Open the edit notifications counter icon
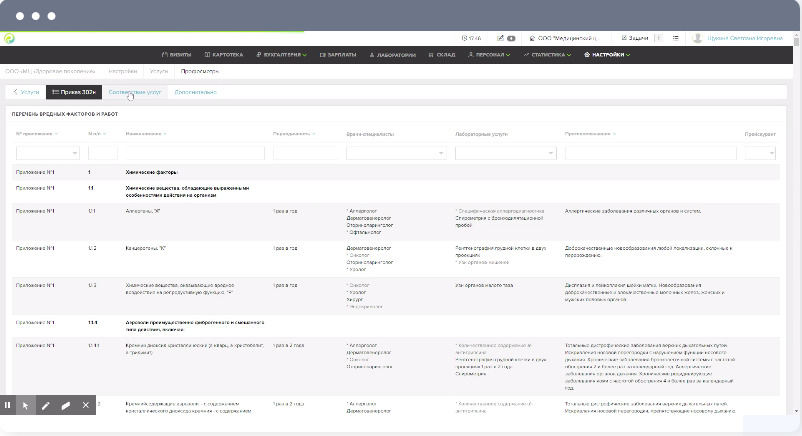This screenshot has width=802, height=436. [x=506, y=38]
